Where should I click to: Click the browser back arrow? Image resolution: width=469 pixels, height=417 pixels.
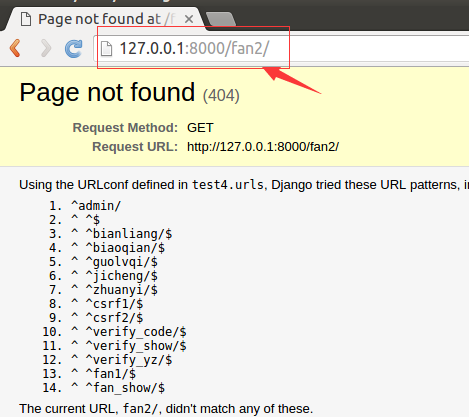(x=15, y=48)
